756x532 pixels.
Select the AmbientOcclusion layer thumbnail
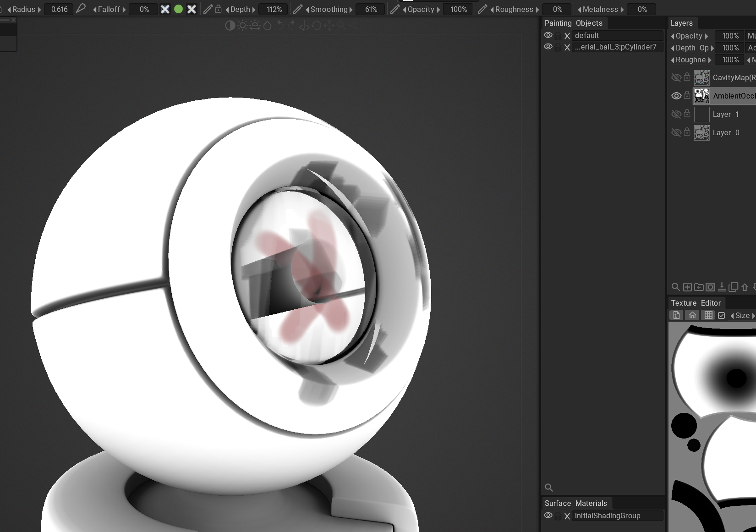tap(702, 96)
